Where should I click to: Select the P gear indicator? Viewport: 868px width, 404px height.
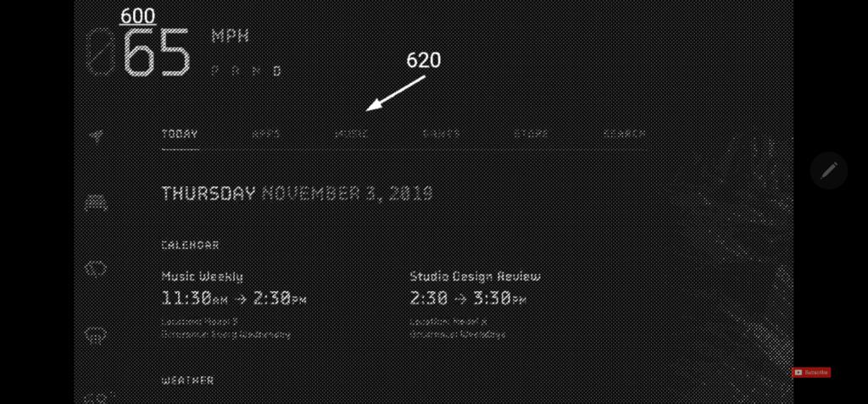215,71
